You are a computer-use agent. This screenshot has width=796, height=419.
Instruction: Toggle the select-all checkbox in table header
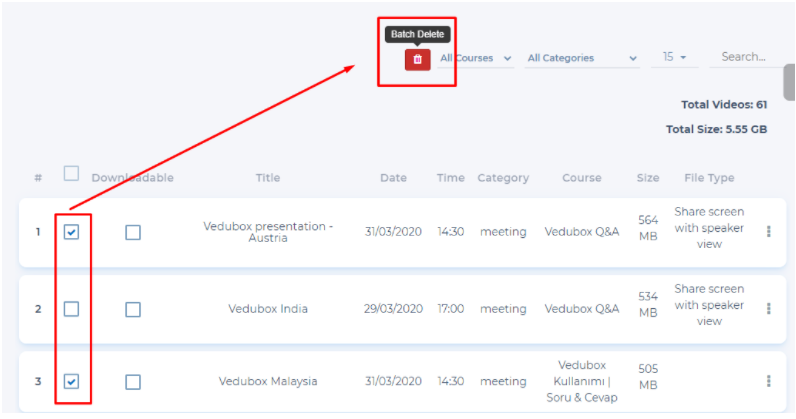[72, 174]
